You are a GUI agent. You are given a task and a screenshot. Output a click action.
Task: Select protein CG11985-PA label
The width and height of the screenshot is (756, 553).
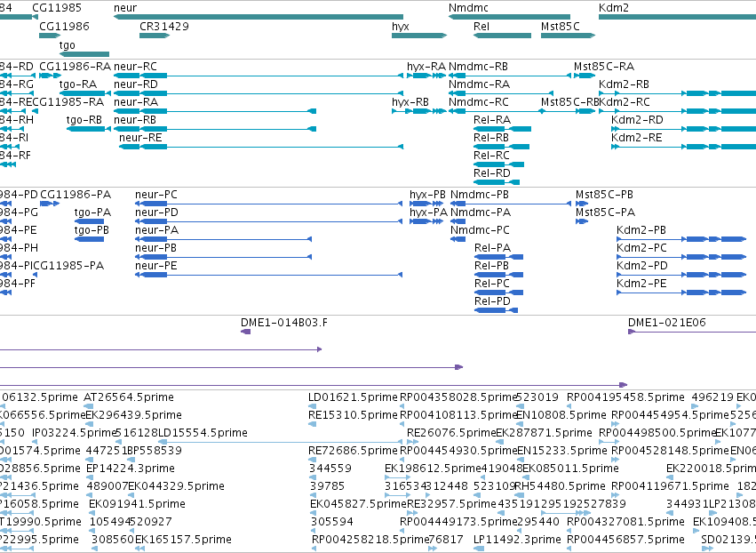(x=68, y=266)
